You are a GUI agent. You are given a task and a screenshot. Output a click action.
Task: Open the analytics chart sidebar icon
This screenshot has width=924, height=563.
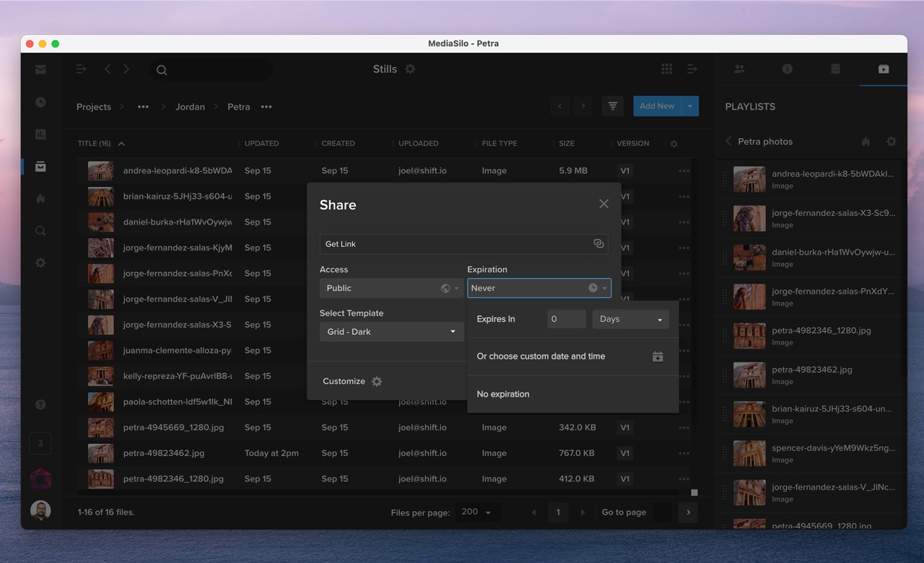pyautogui.click(x=40, y=134)
